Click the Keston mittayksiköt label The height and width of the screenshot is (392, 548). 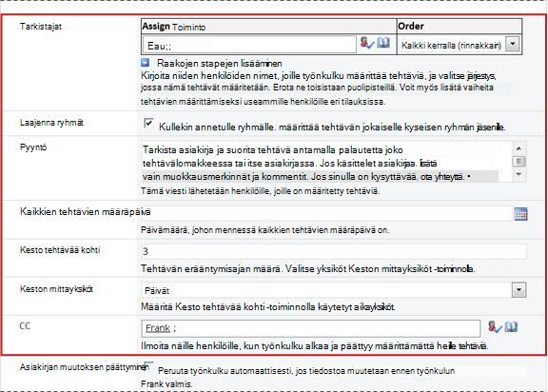(x=56, y=289)
